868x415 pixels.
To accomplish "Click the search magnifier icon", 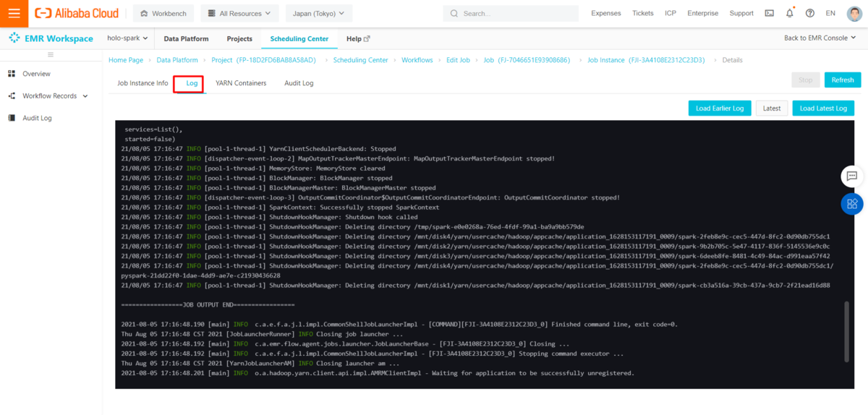I will point(454,13).
